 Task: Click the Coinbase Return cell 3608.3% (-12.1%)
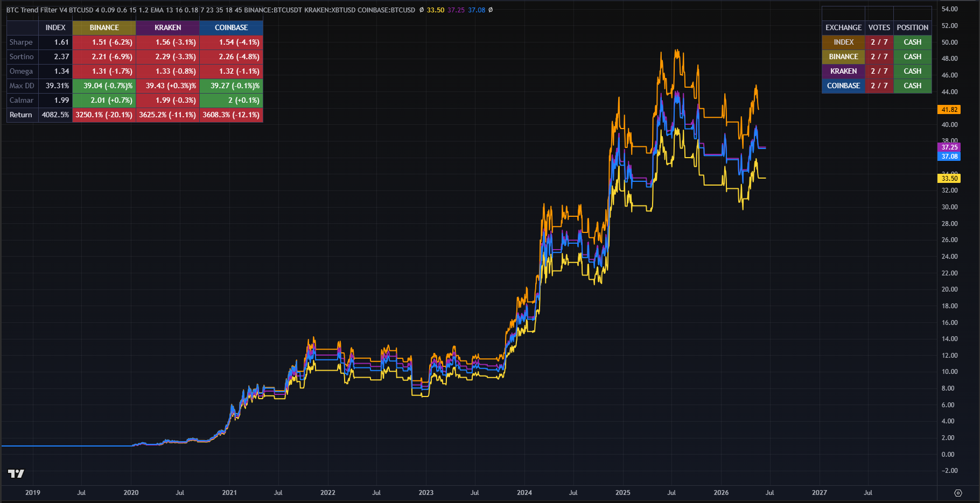point(232,115)
